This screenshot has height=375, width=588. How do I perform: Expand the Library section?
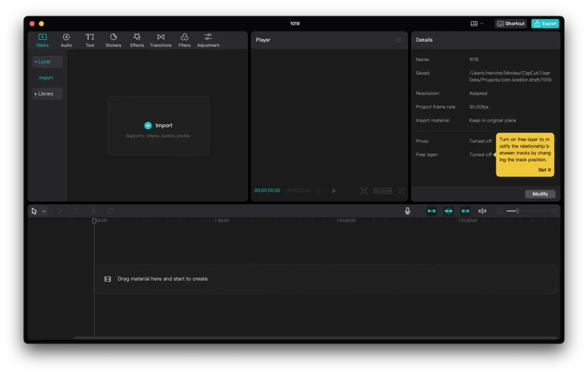point(47,94)
